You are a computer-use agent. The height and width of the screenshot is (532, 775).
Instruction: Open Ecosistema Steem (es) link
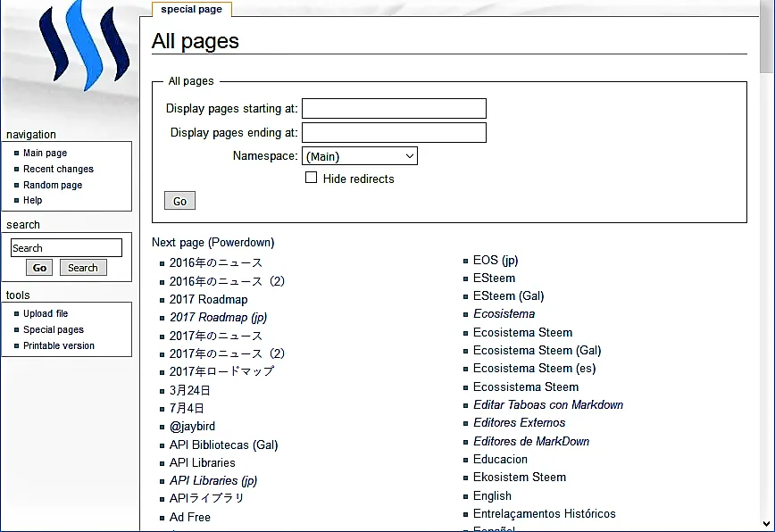pyautogui.click(x=534, y=369)
